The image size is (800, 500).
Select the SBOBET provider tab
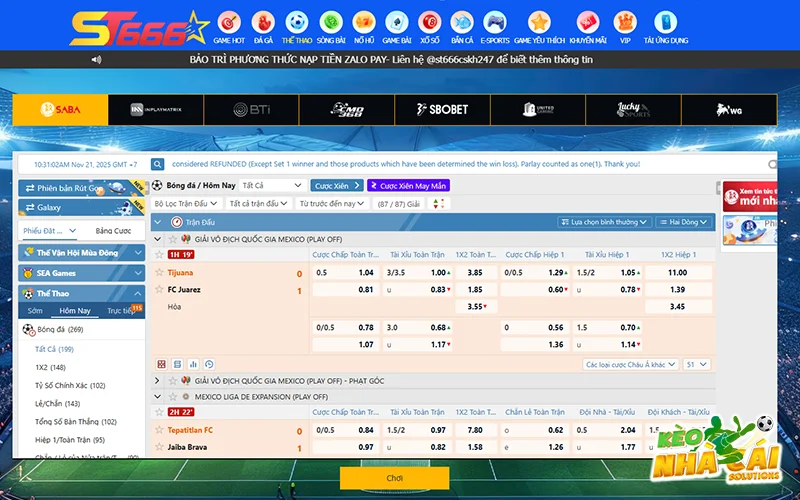(x=442, y=109)
